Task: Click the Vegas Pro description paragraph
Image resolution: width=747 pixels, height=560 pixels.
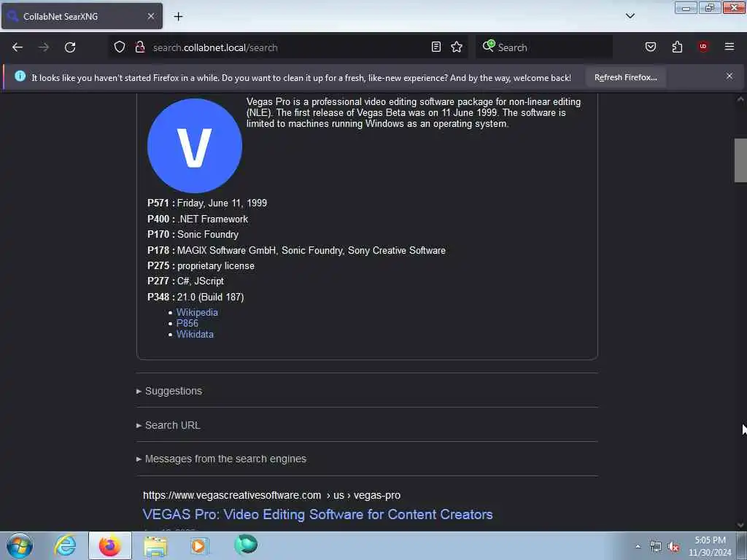Action: tap(414, 113)
